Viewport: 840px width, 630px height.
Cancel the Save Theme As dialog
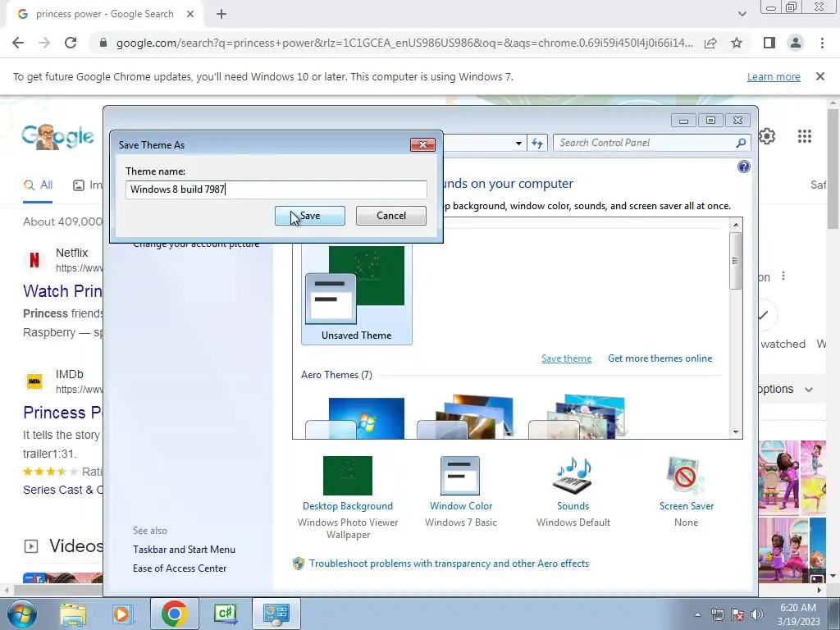coord(391,216)
